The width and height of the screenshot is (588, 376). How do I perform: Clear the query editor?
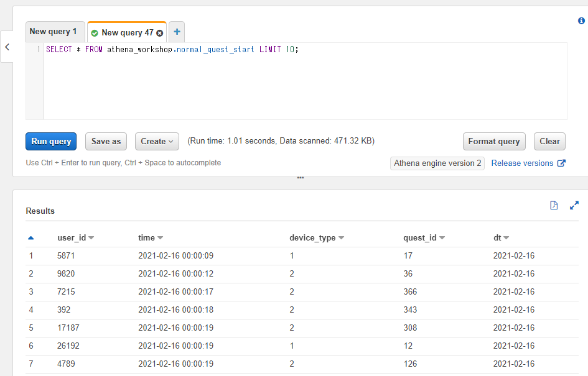549,141
